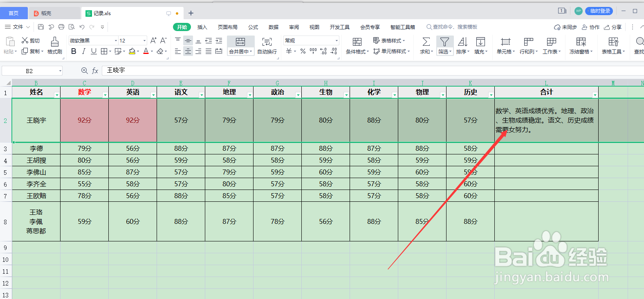Click the Print icon in quick access toolbar
This screenshot has height=299, width=644.
point(61,27)
